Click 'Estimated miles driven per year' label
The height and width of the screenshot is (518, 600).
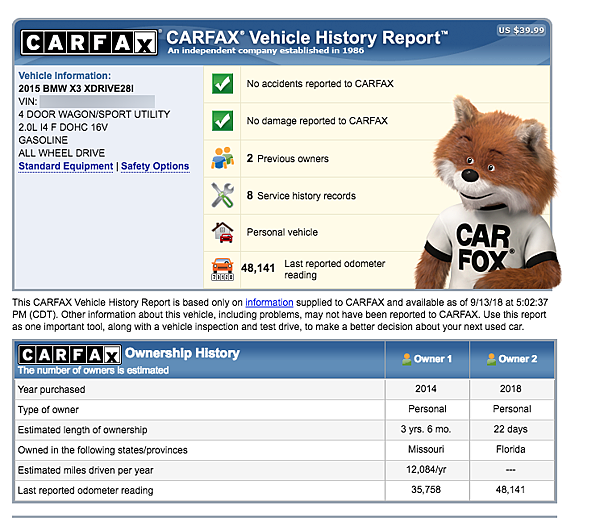(x=85, y=470)
